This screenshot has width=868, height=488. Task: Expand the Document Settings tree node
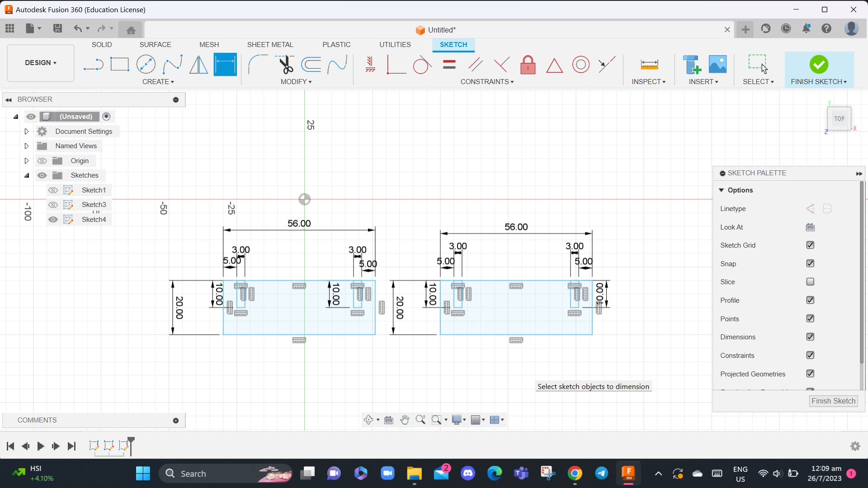coord(26,131)
